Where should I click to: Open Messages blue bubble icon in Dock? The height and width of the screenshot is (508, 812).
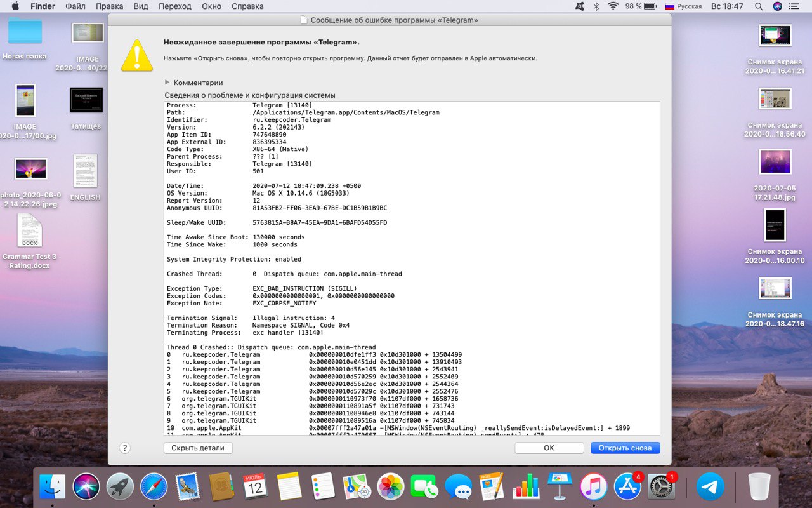tap(458, 487)
